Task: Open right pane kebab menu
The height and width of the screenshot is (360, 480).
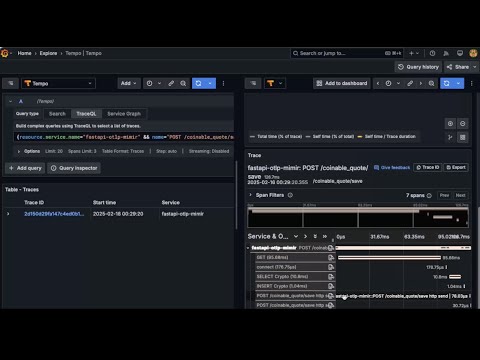Action: [472, 83]
